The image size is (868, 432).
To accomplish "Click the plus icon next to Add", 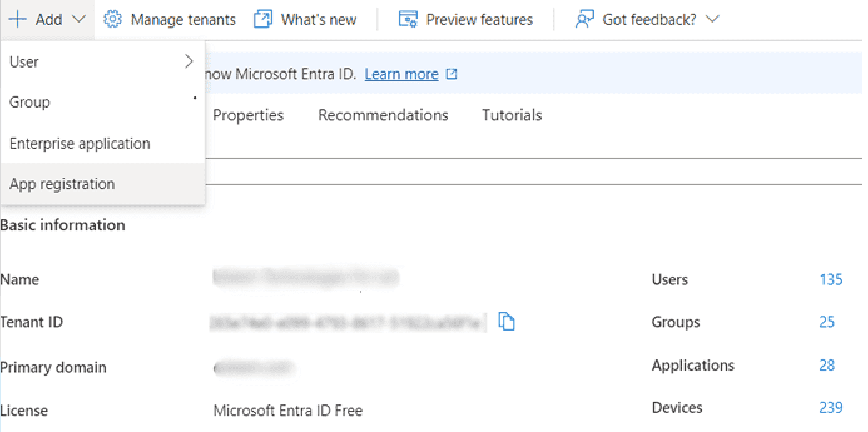I will [x=18, y=19].
